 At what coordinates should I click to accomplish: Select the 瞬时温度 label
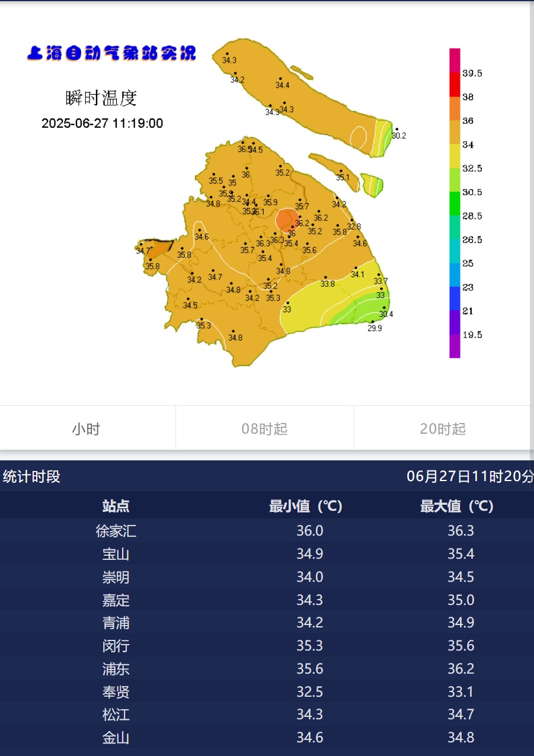(102, 98)
